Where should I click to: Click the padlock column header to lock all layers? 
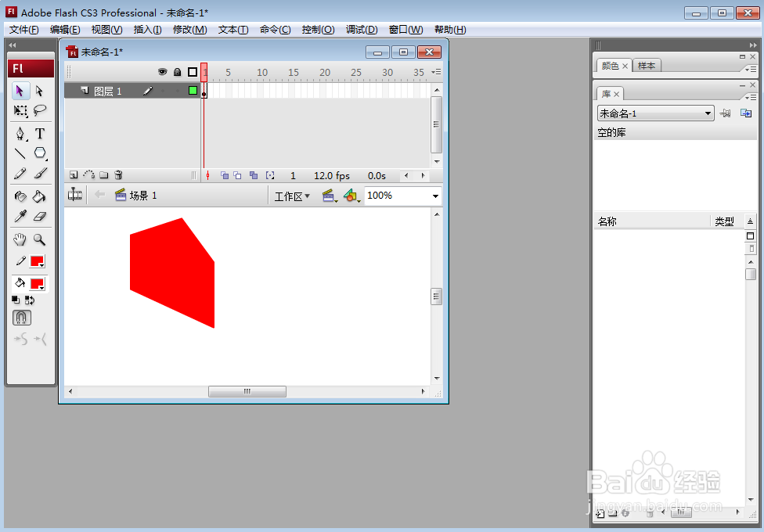tap(178, 72)
